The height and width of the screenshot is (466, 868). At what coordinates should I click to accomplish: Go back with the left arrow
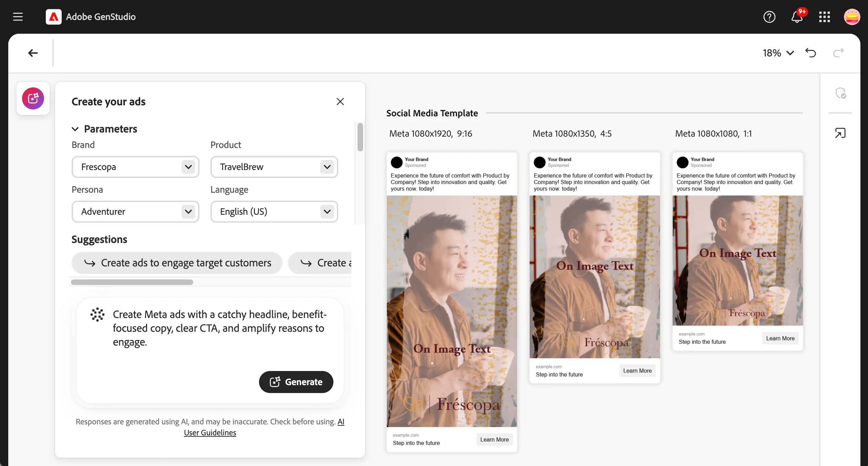(33, 53)
